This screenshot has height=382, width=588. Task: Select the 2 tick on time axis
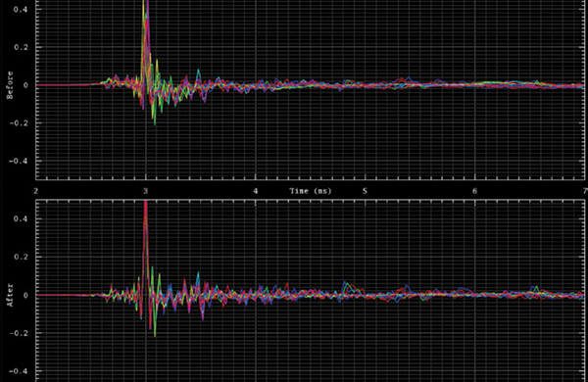point(36,191)
